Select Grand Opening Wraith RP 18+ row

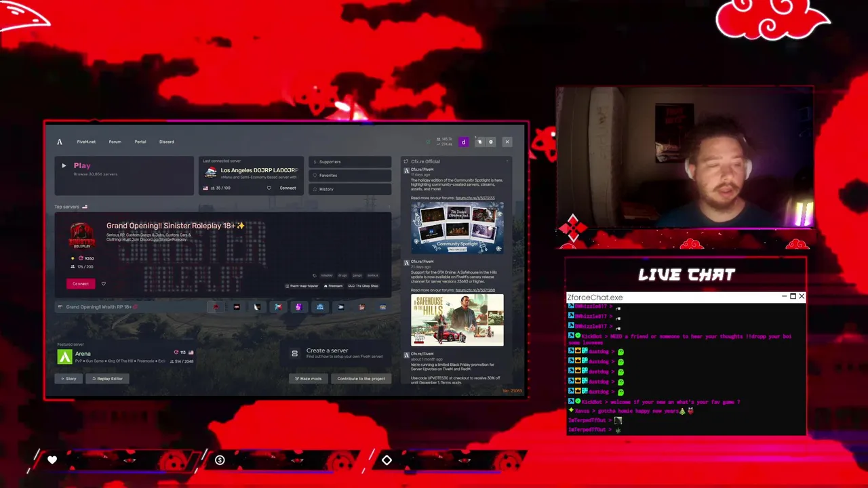(132, 307)
